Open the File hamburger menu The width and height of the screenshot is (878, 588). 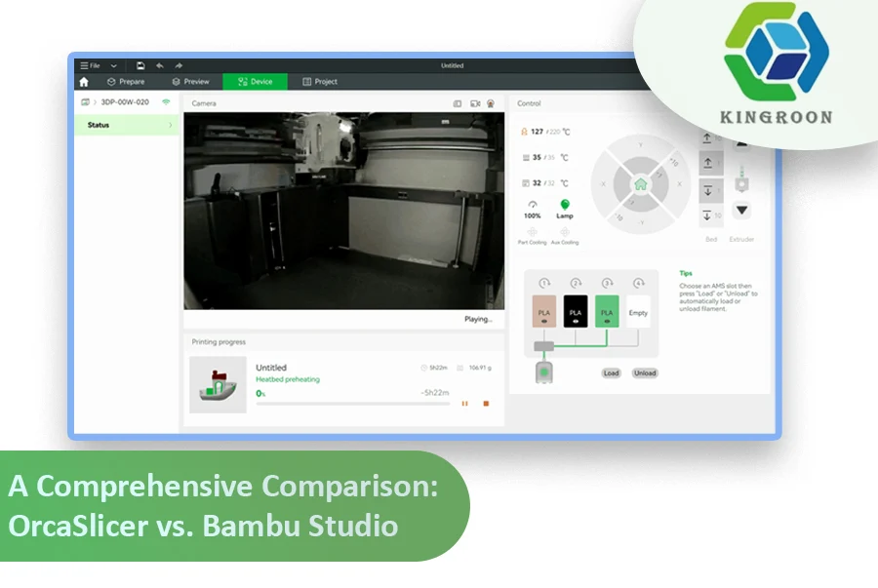click(x=90, y=65)
